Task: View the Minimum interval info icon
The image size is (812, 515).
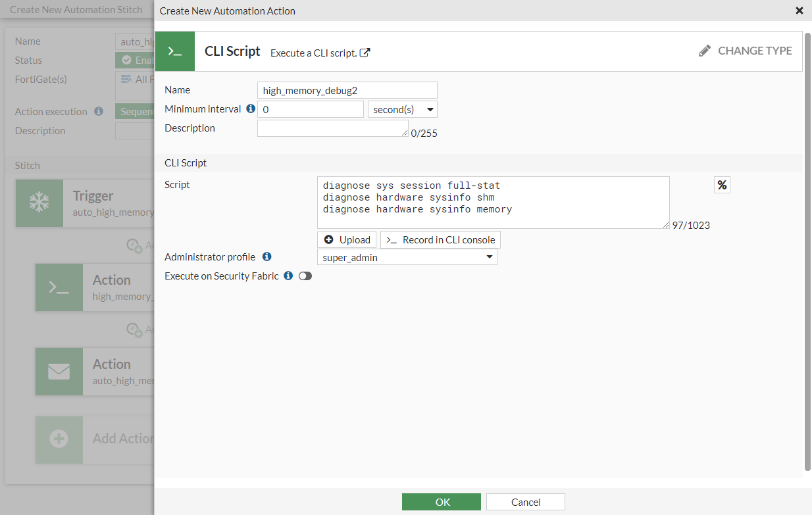Action: [x=250, y=109]
